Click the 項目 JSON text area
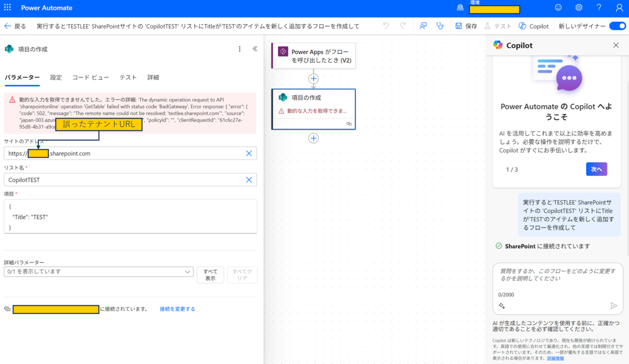 (x=130, y=216)
